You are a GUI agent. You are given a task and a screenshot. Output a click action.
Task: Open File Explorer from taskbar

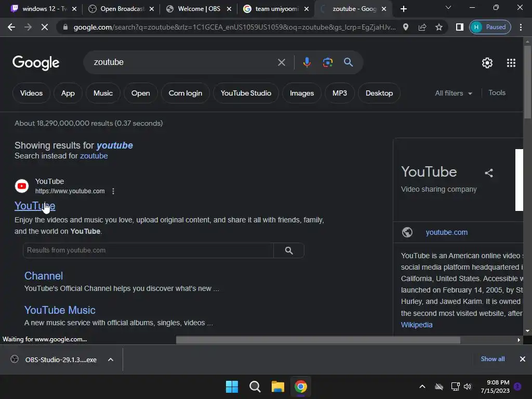(278, 387)
